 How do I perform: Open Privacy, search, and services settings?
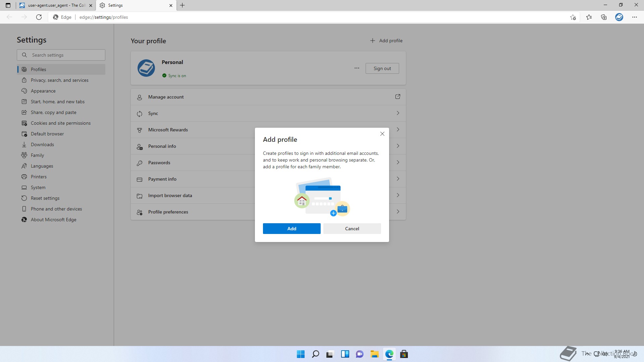(x=61, y=80)
